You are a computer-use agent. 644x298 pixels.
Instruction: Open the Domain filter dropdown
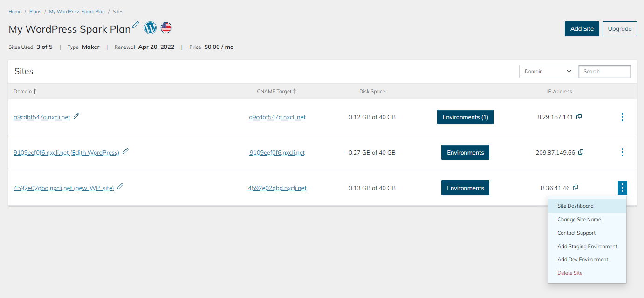point(548,71)
